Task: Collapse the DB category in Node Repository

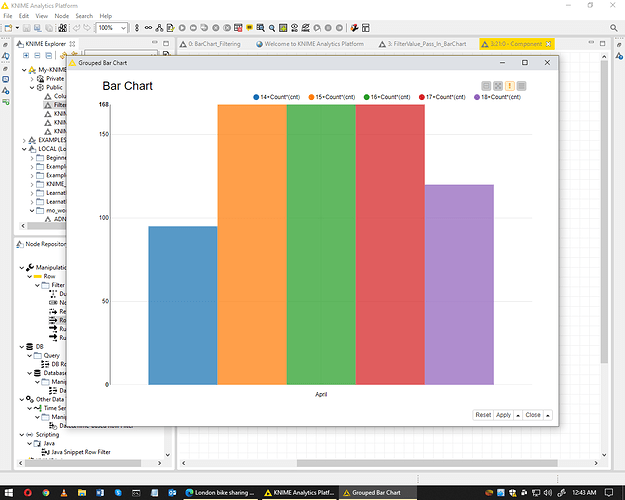Action: (x=22, y=346)
